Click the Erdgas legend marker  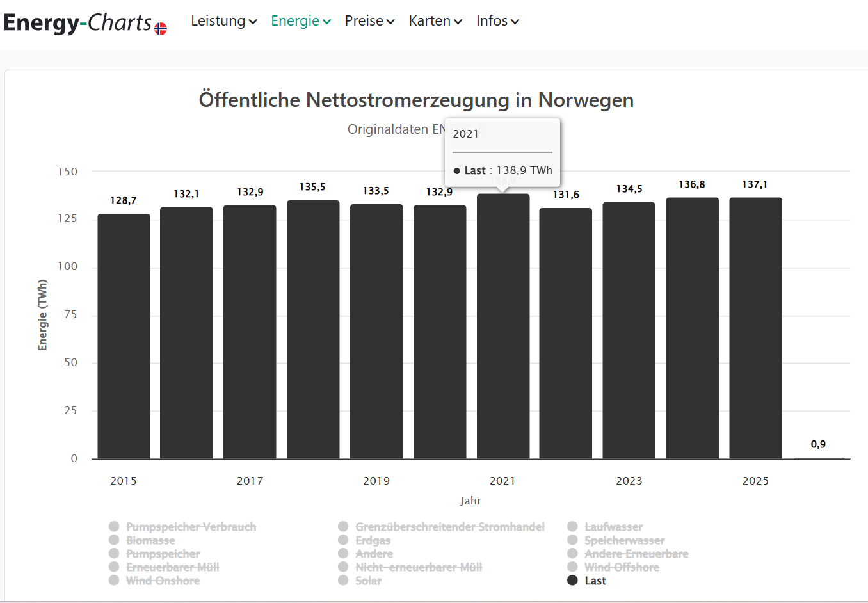343,540
